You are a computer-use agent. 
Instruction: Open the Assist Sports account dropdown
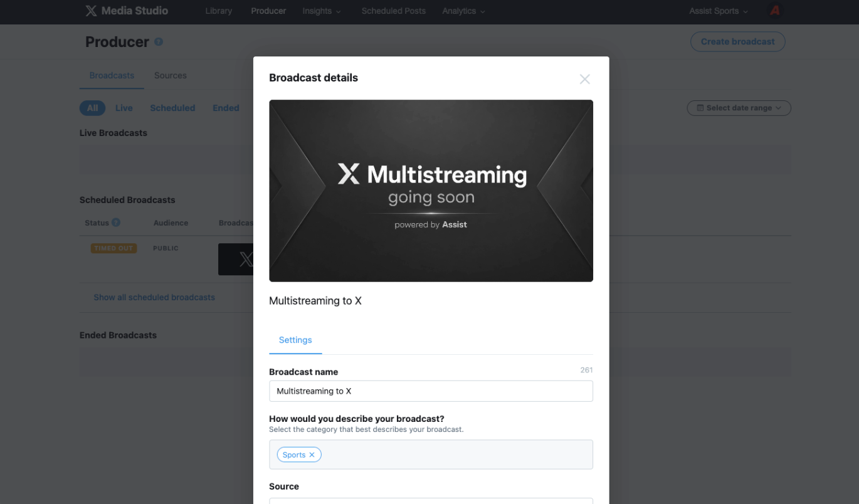pos(719,11)
